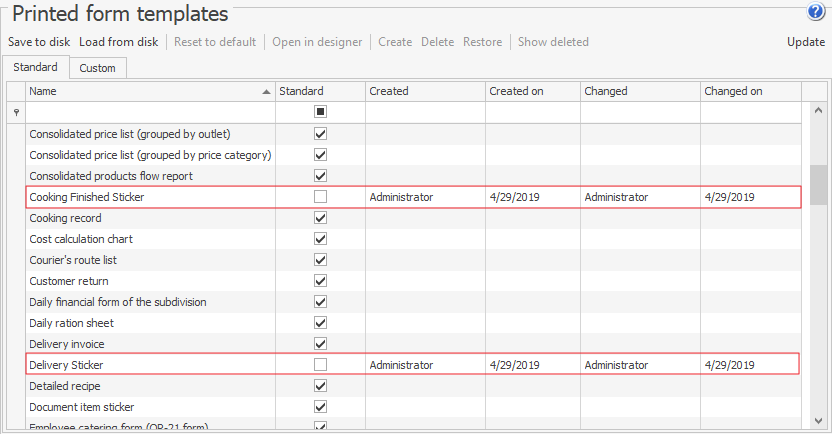The height and width of the screenshot is (434, 832).
Task: Click the Show deleted toolbar option
Action: pos(553,42)
